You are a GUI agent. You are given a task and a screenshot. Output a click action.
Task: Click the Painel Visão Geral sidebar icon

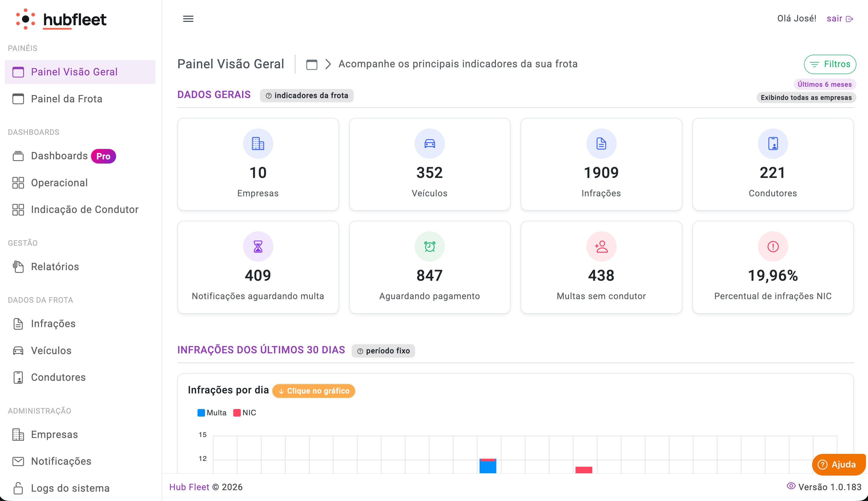pos(18,72)
